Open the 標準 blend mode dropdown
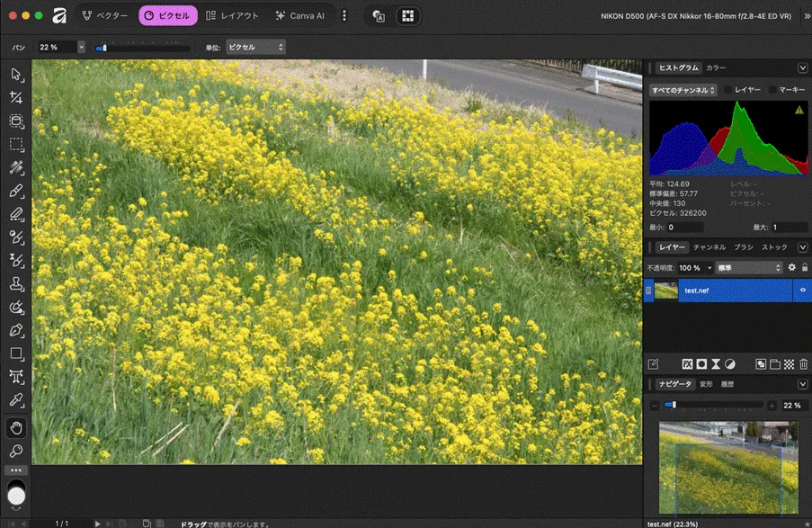Image resolution: width=812 pixels, height=528 pixels. coord(749,268)
